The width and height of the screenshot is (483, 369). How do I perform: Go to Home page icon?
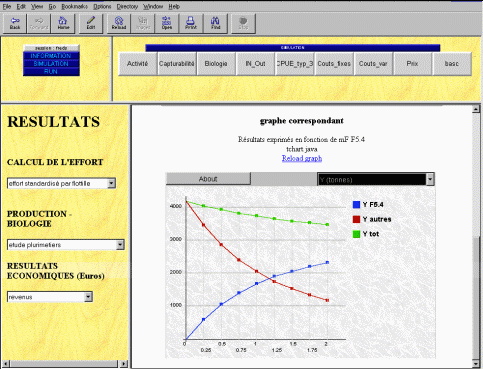coord(63,23)
